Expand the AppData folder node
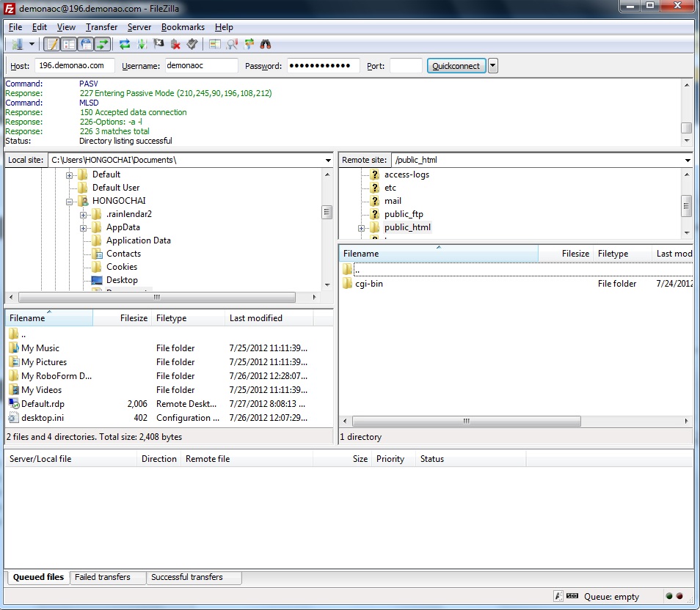Image resolution: width=700 pixels, height=610 pixels. 83,229
